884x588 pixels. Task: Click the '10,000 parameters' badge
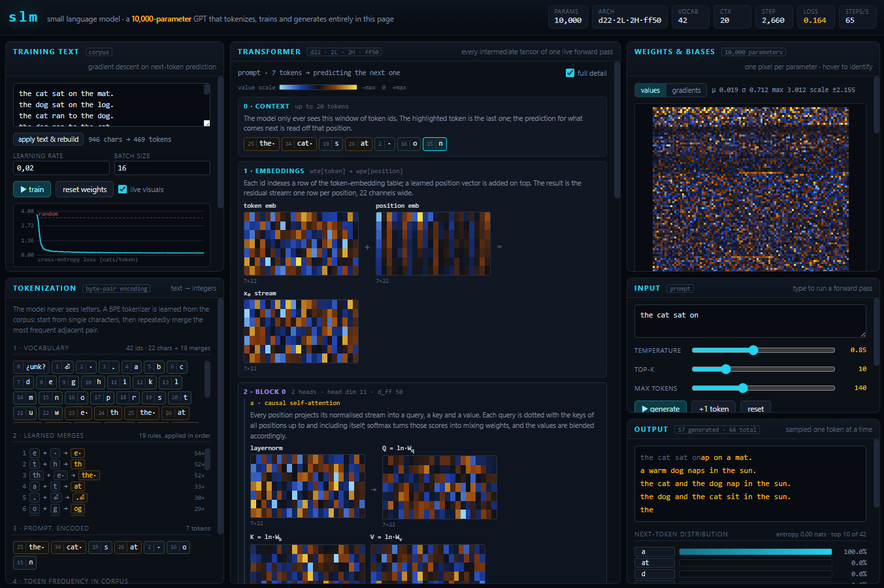(x=753, y=52)
